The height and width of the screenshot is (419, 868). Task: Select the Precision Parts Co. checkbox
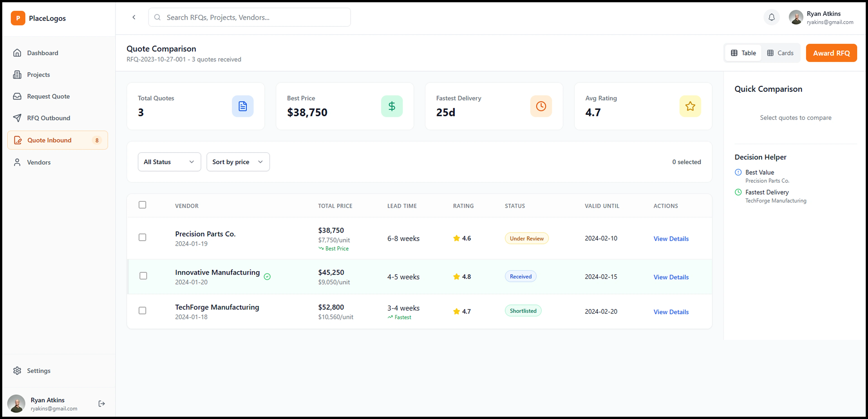click(x=142, y=238)
